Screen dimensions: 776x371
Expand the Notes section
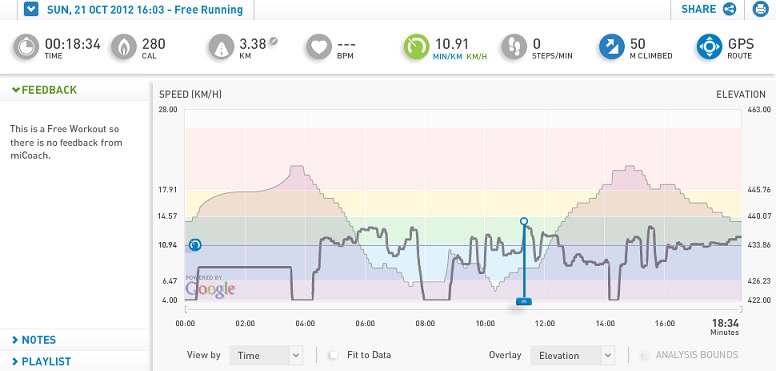34,340
